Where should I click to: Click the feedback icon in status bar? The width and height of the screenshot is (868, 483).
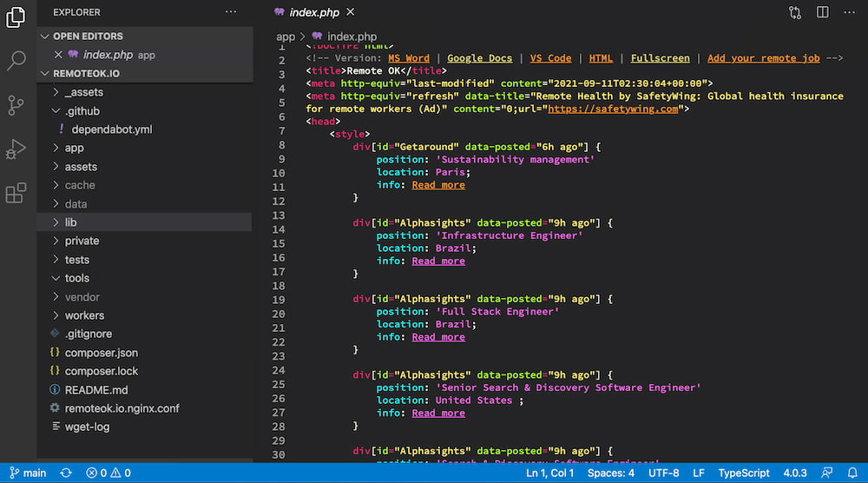point(827,473)
